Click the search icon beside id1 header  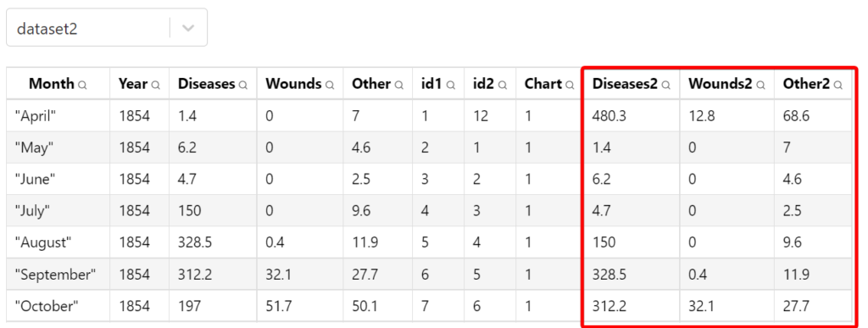click(x=451, y=85)
